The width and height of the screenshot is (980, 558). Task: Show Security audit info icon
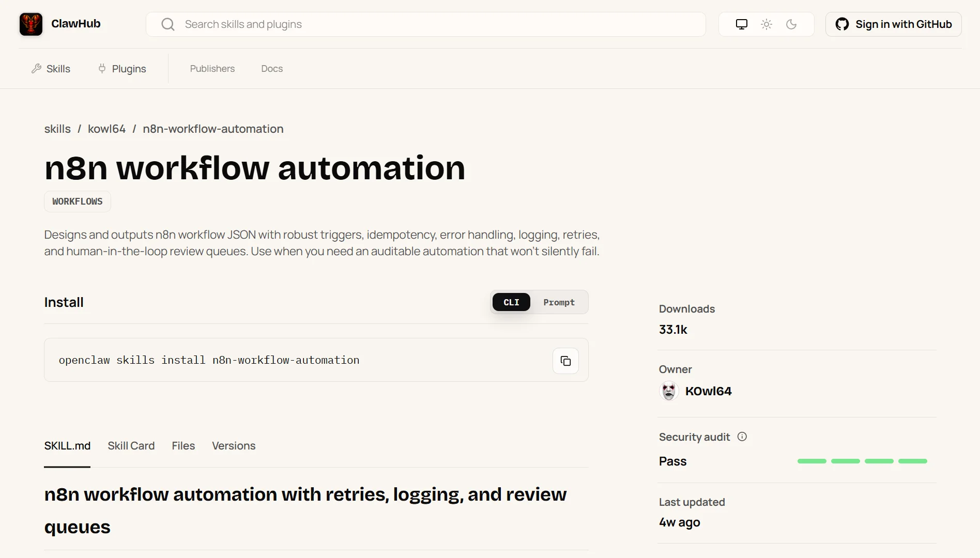742,437
